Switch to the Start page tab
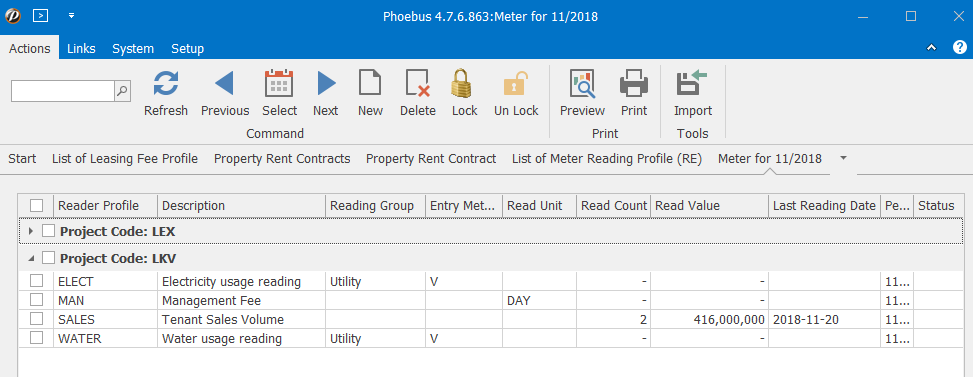Image resolution: width=973 pixels, height=377 pixels. pyautogui.click(x=22, y=159)
